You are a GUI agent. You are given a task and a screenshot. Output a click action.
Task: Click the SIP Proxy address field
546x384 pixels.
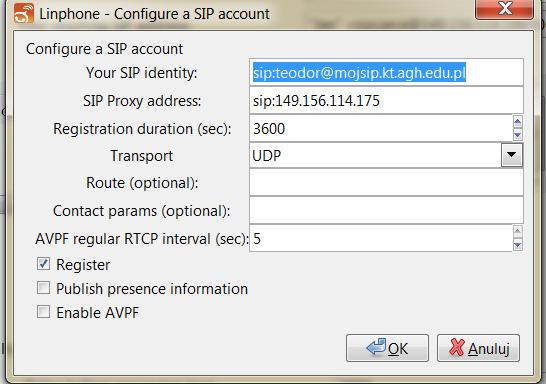(386, 101)
